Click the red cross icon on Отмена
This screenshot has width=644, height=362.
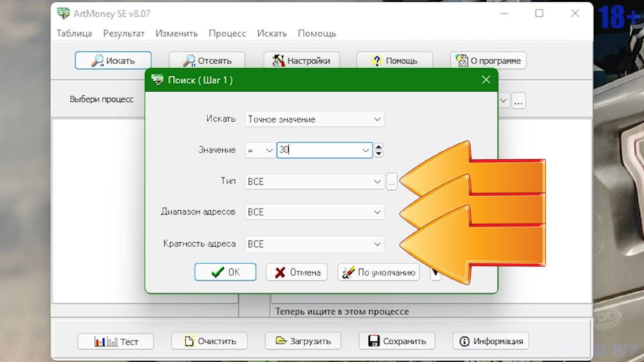tap(280, 272)
